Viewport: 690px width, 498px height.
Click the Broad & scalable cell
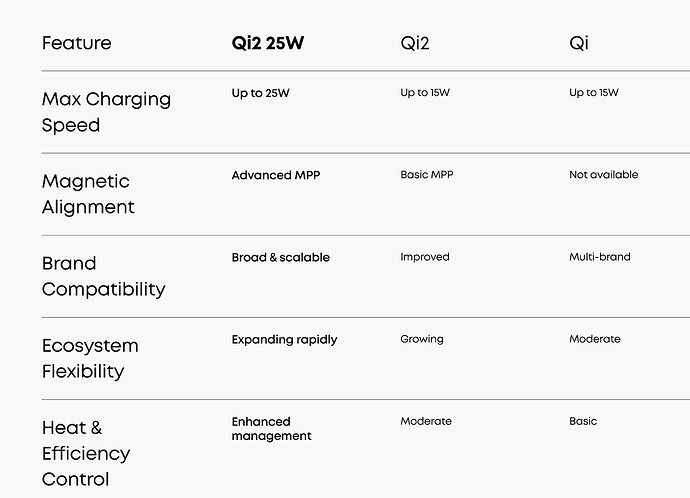[x=280, y=257]
